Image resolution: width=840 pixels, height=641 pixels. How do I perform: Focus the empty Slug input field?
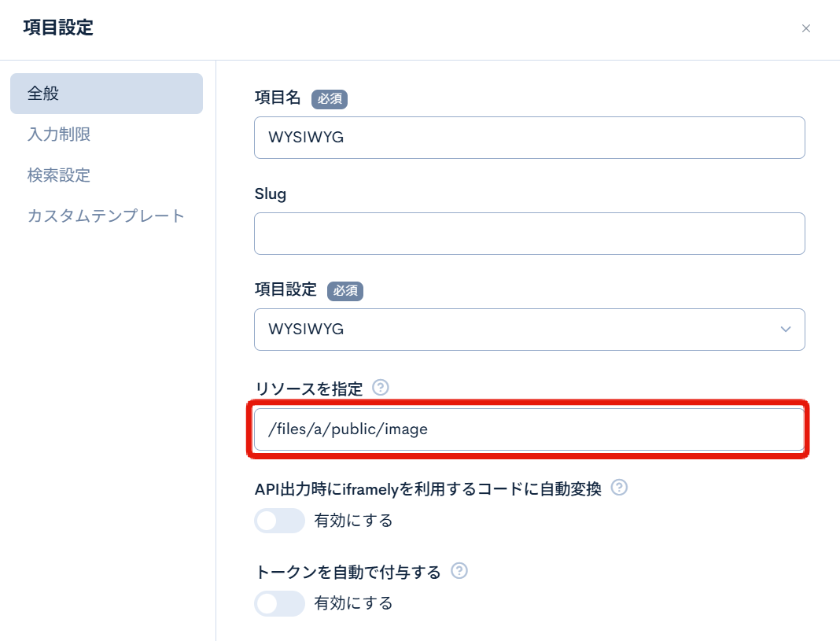(529, 234)
